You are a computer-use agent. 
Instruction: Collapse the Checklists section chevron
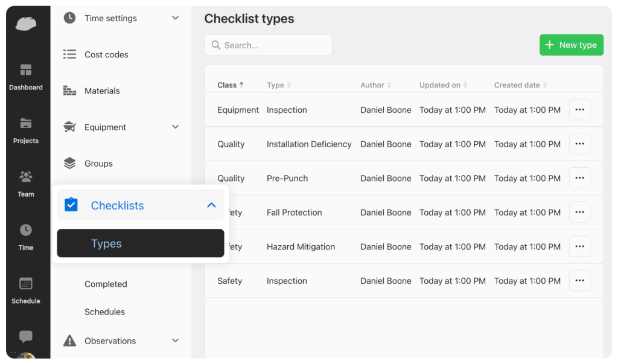pos(211,205)
